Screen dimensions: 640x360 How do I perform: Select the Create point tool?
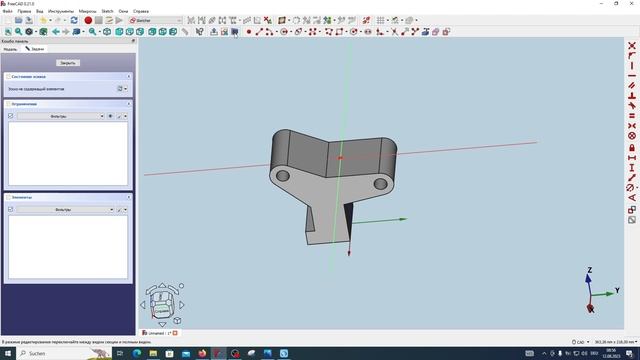click(249, 32)
